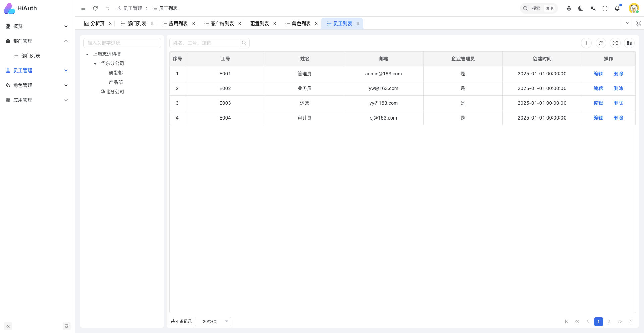The image size is (644, 333).
Task: Open the language switcher icon
Action: click(593, 8)
